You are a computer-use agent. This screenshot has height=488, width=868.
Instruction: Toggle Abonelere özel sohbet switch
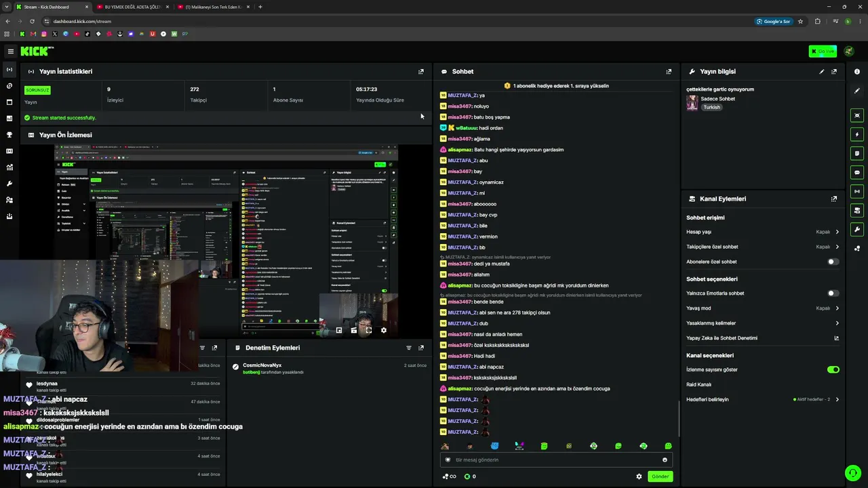point(833,262)
